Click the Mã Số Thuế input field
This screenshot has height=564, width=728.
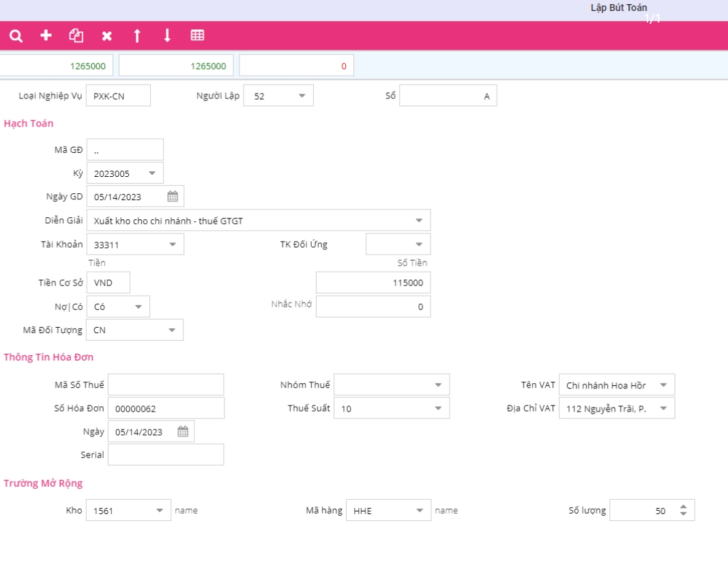166,385
